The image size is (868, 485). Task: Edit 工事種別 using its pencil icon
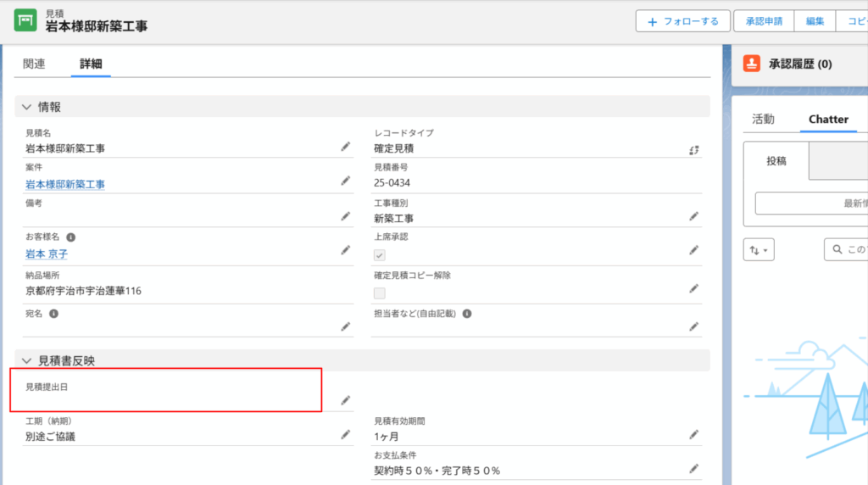point(693,217)
